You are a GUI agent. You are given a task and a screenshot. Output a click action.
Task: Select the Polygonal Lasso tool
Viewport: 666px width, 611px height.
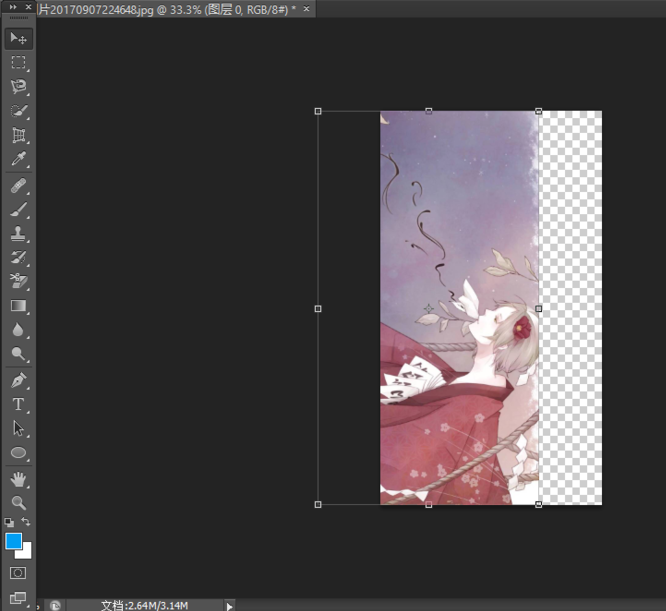(18, 87)
